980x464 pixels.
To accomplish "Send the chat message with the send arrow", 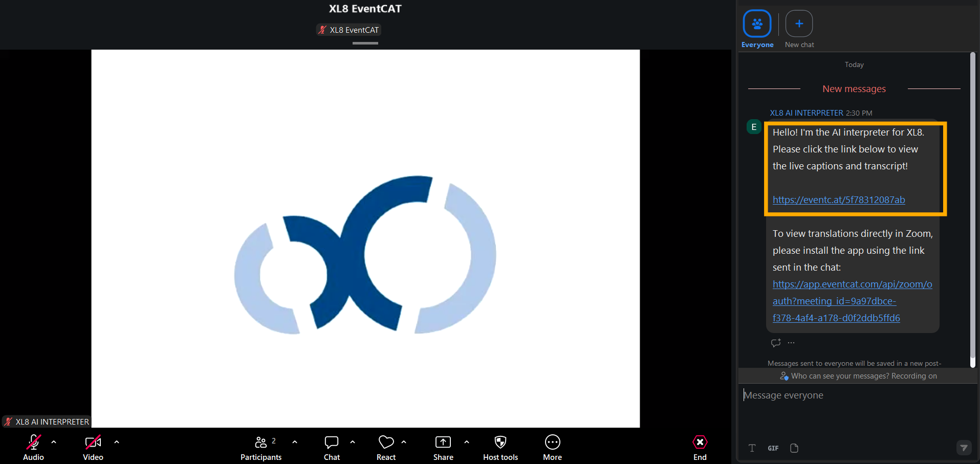I will [x=964, y=448].
